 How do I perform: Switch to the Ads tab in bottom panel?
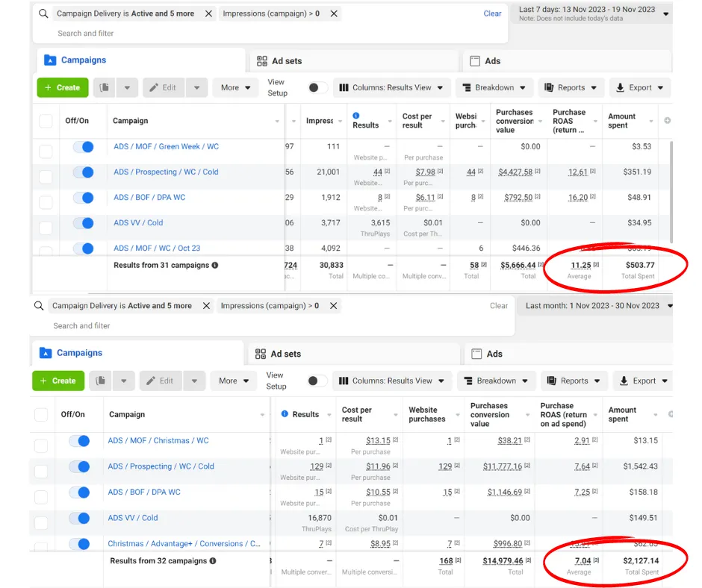494,354
